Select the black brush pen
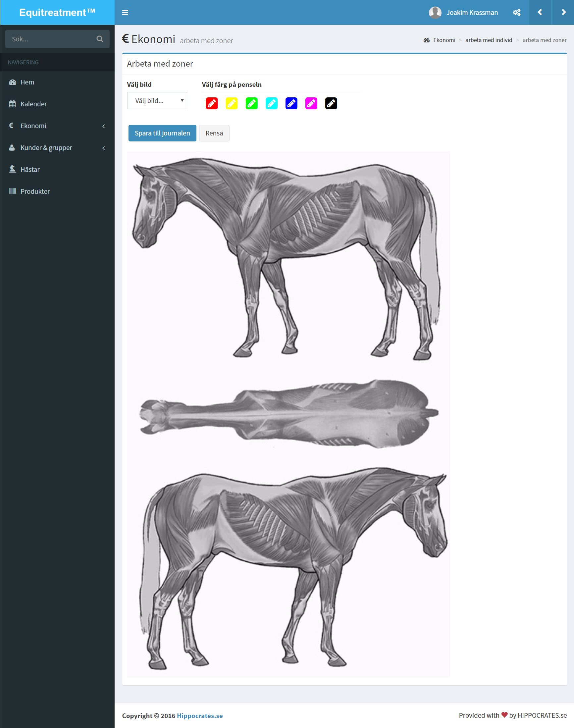 coord(331,103)
